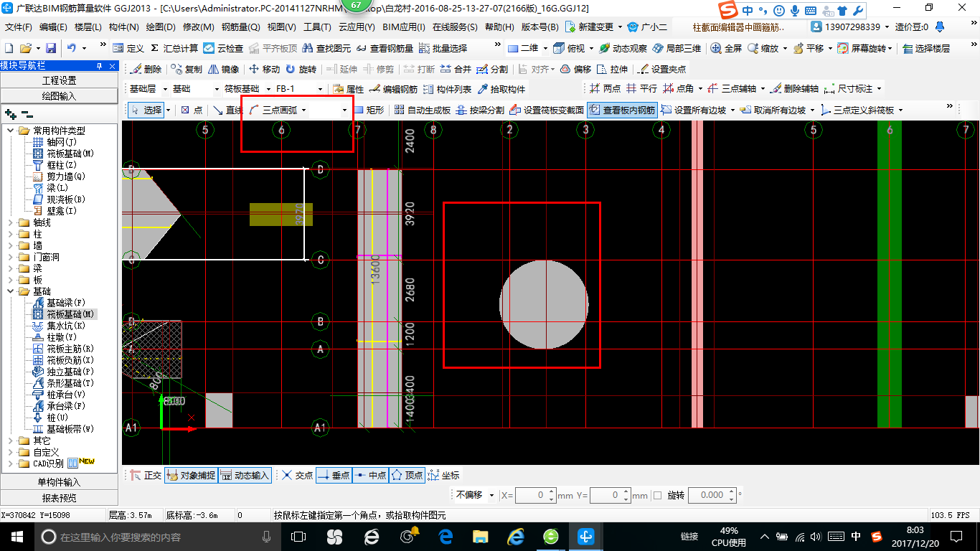This screenshot has height=551, width=980.
Task: Open the BIM应用(I) menu
Action: (x=404, y=27)
